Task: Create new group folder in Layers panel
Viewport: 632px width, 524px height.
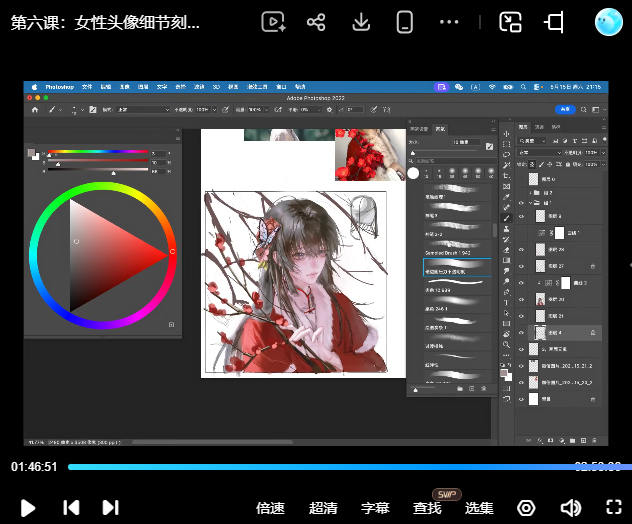Action: tap(572, 441)
